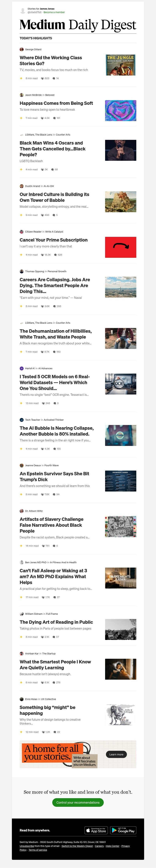Click 'Switch to the Weekly Digest' link
Image resolution: width=156 pixels, height=868 pixels.
click(77, 846)
